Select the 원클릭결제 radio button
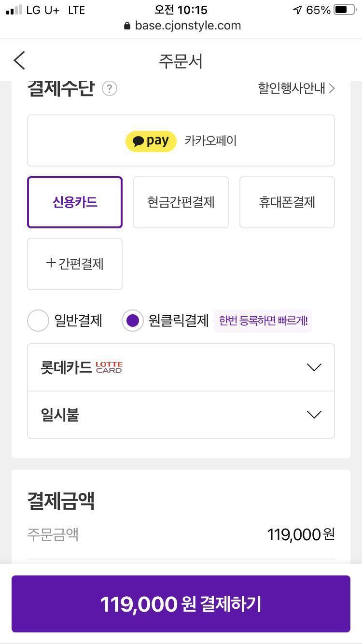 pos(132,321)
